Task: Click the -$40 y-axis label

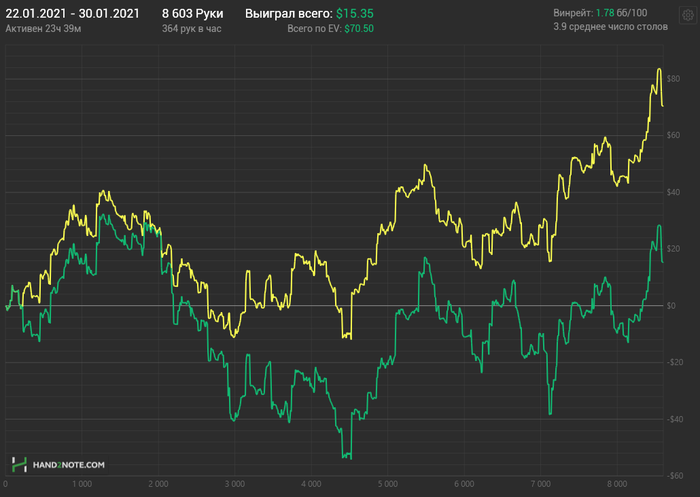Action: click(675, 419)
